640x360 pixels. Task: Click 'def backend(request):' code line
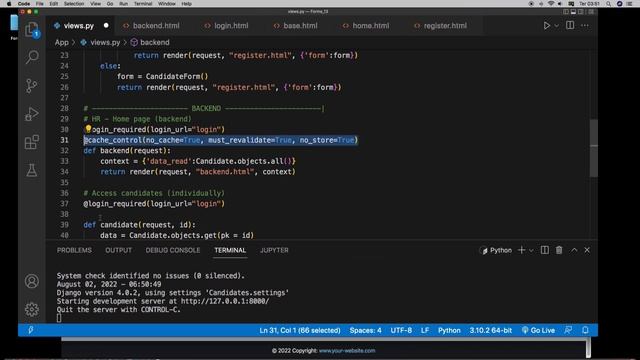pyautogui.click(x=127, y=151)
